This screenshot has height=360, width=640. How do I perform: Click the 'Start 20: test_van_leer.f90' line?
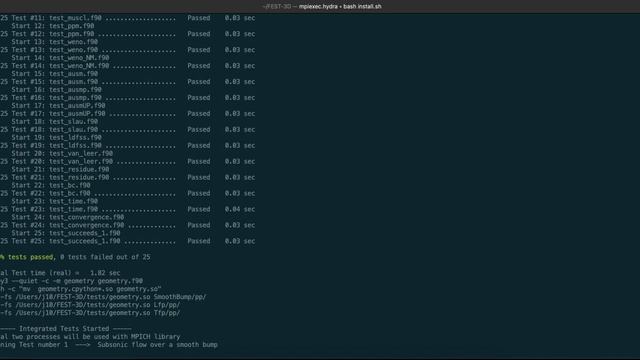pyautogui.click(x=62, y=153)
